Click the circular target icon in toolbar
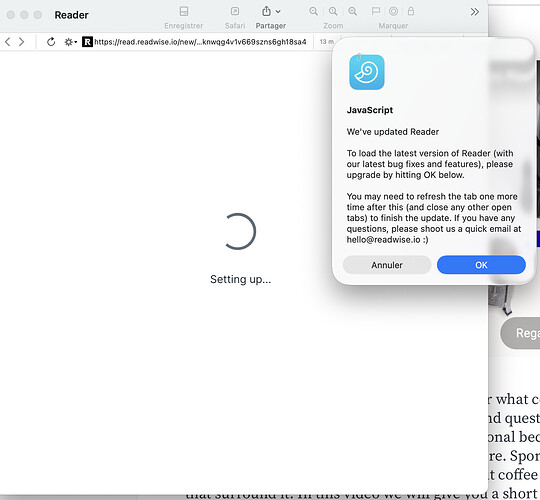540x500 pixels. tap(393, 11)
